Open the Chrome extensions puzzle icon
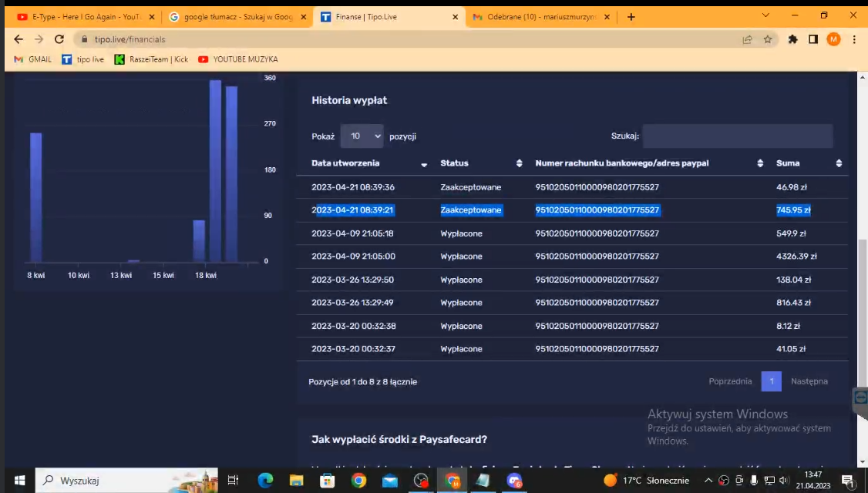Image resolution: width=868 pixels, height=493 pixels. tap(792, 39)
